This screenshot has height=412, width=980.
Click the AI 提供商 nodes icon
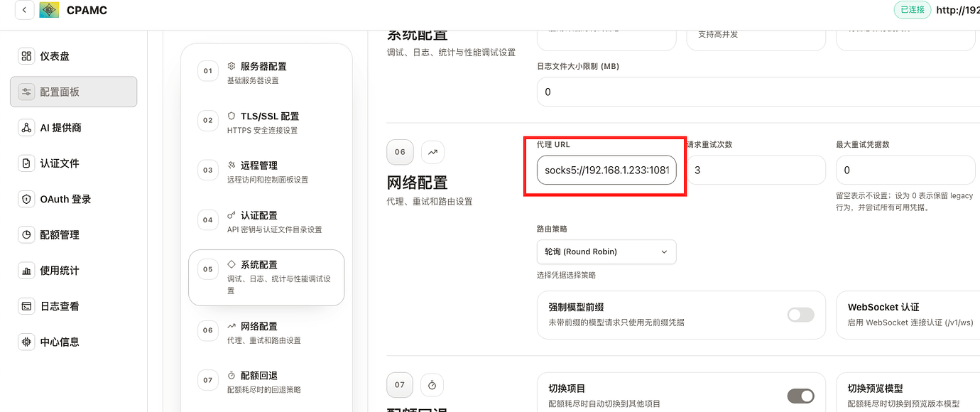pyautogui.click(x=26, y=128)
